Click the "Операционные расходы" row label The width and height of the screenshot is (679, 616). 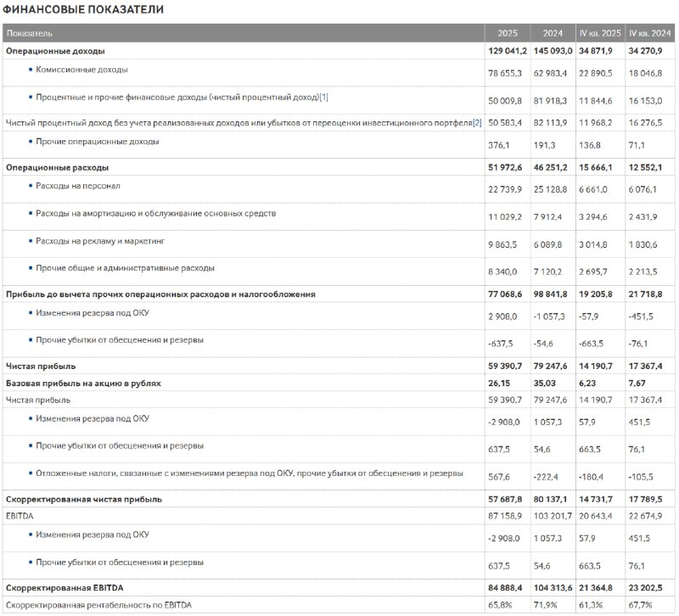click(57, 167)
